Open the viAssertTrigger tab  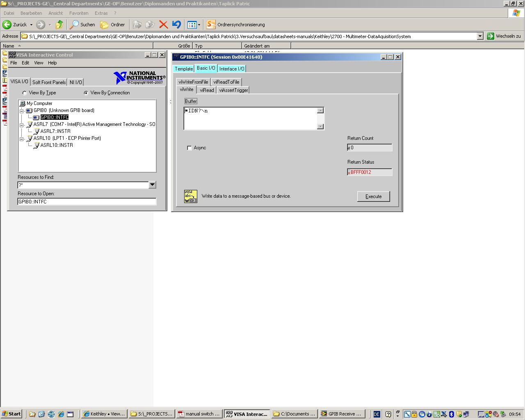coord(233,90)
